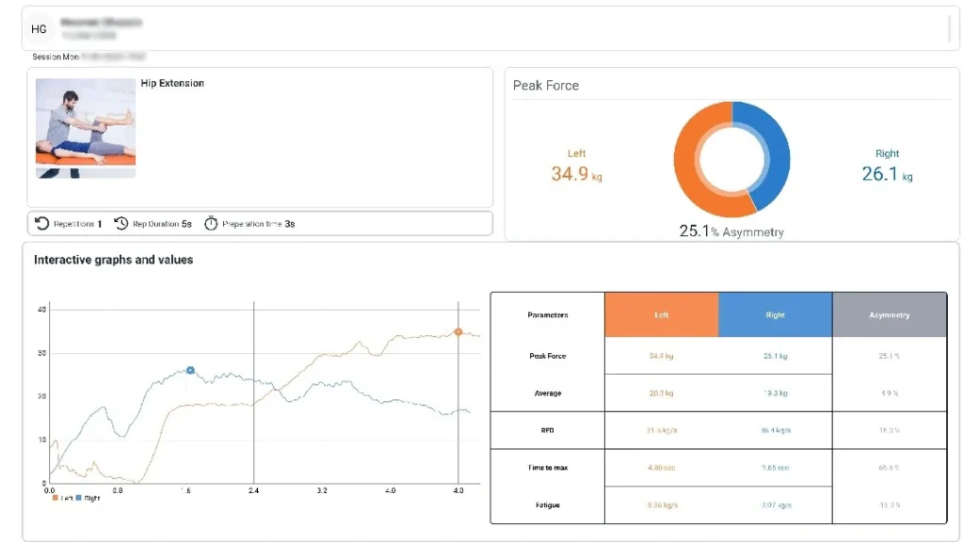Image resolution: width=964 pixels, height=560 pixels.
Task: Select the blue peak marker on Right curve
Action: 190,371
